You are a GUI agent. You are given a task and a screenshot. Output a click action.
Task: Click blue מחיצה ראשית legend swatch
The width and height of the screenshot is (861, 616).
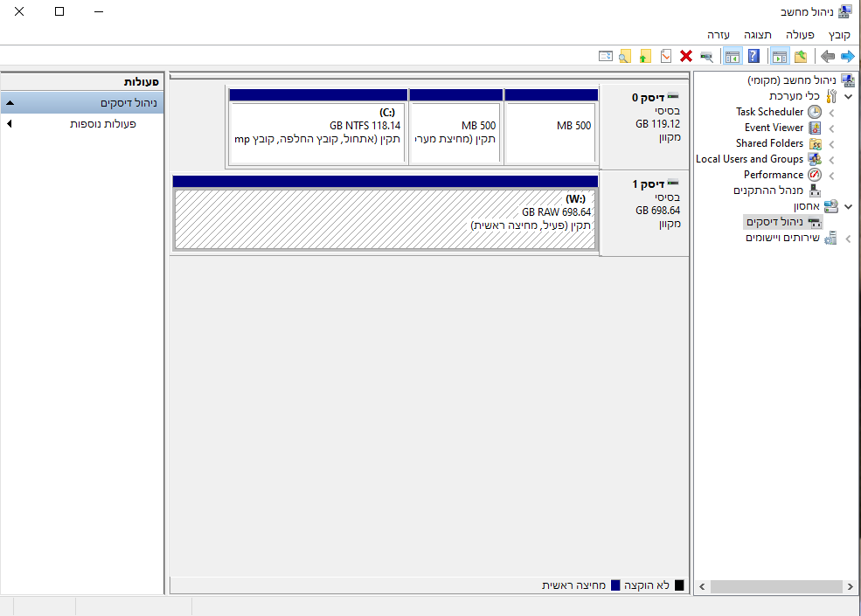click(x=615, y=585)
